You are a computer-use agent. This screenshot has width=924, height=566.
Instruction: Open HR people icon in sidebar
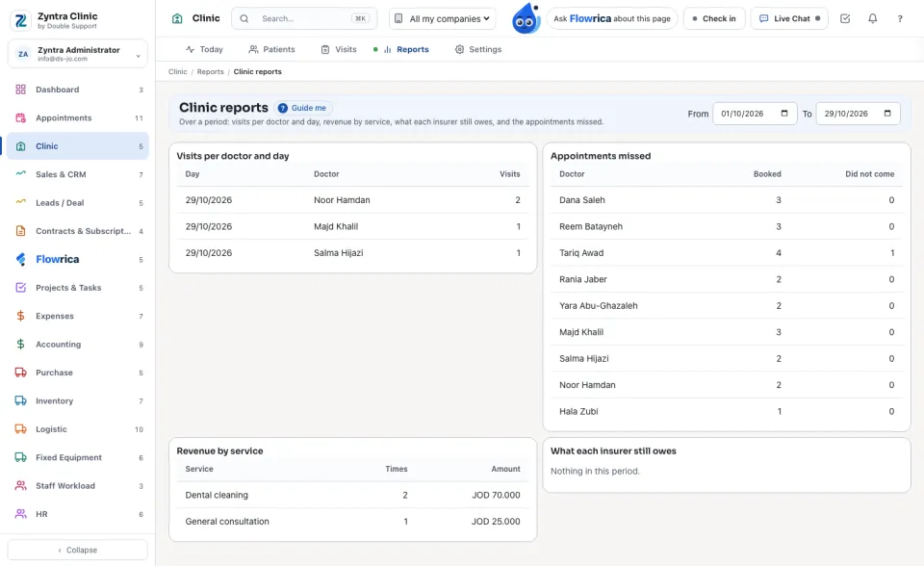[20, 514]
